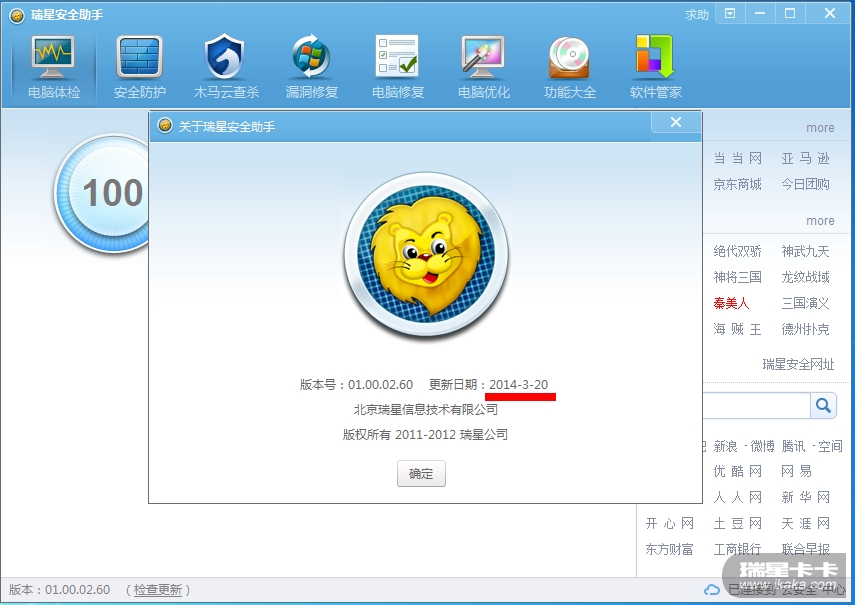
Task: Close the 关于瑞星安全助手 dialog
Action: [x=676, y=122]
